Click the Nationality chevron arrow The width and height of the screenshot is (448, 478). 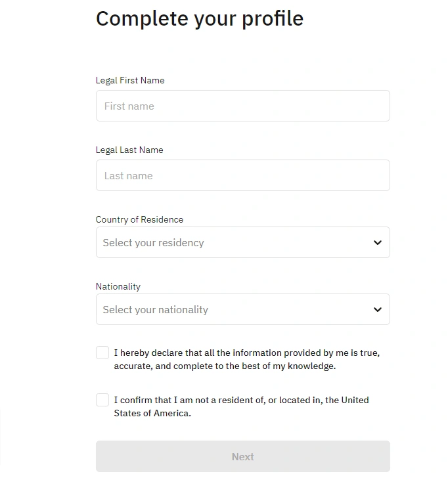pyautogui.click(x=378, y=310)
